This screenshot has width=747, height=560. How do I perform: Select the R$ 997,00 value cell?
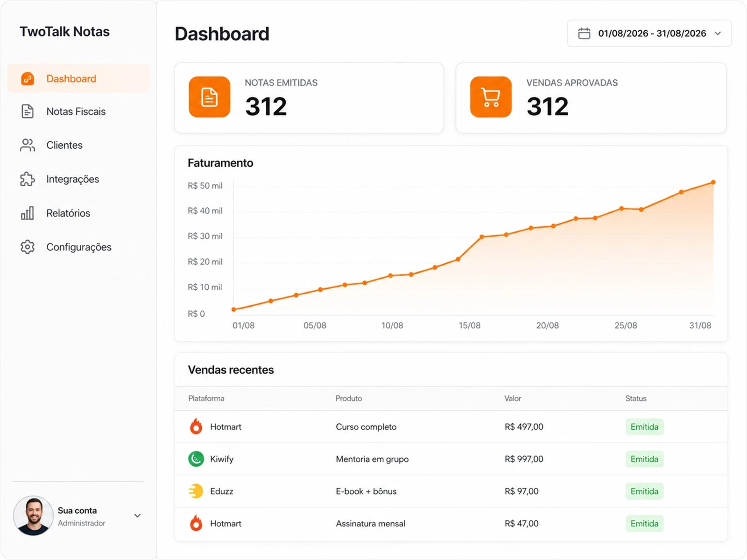coord(524,459)
